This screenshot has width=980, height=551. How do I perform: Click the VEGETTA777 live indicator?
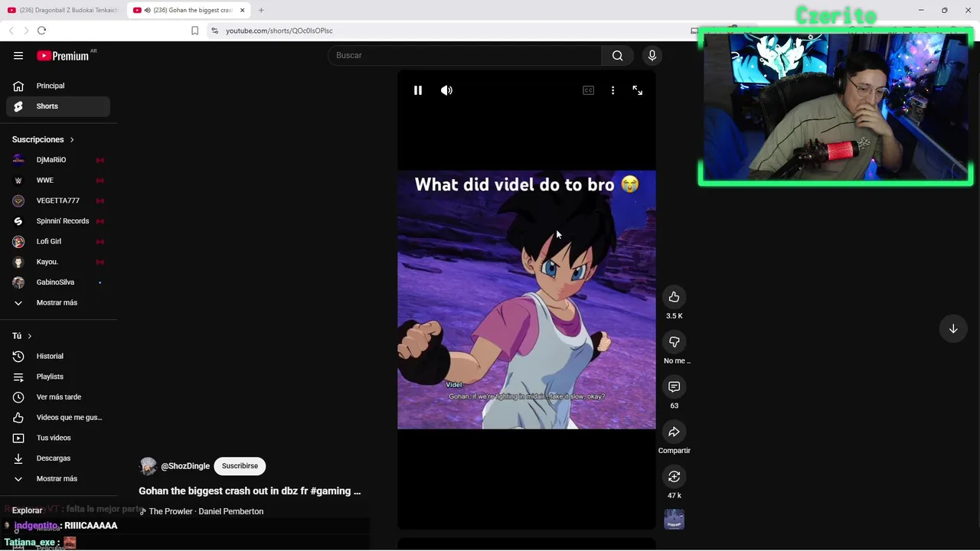coord(100,201)
